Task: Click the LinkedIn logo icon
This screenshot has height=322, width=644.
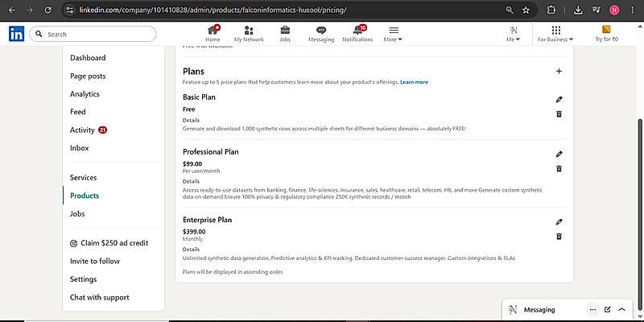Action: 16,34
